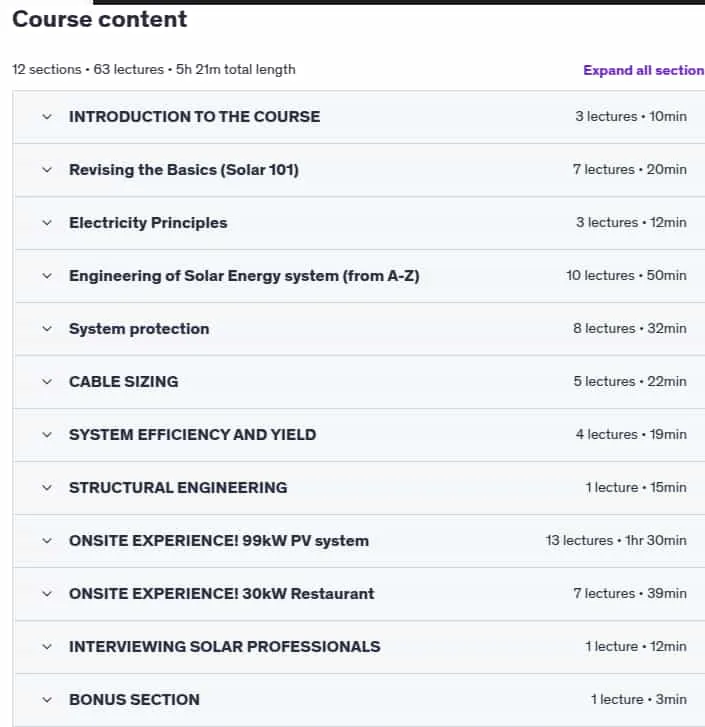705x727 pixels.
Task: Click the Expand all sections link
Action: tap(644, 70)
